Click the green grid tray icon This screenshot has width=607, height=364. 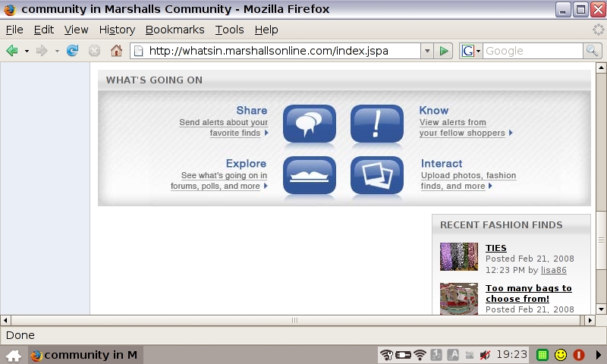[x=543, y=355]
